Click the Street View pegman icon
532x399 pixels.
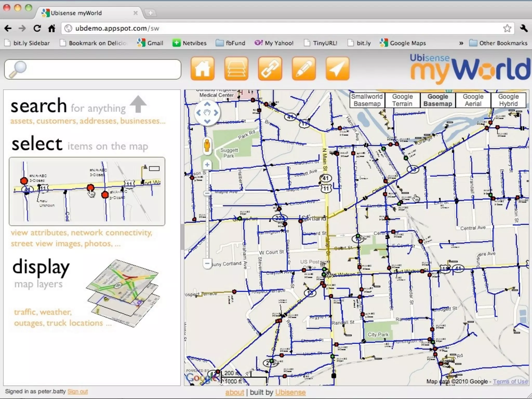[207, 146]
